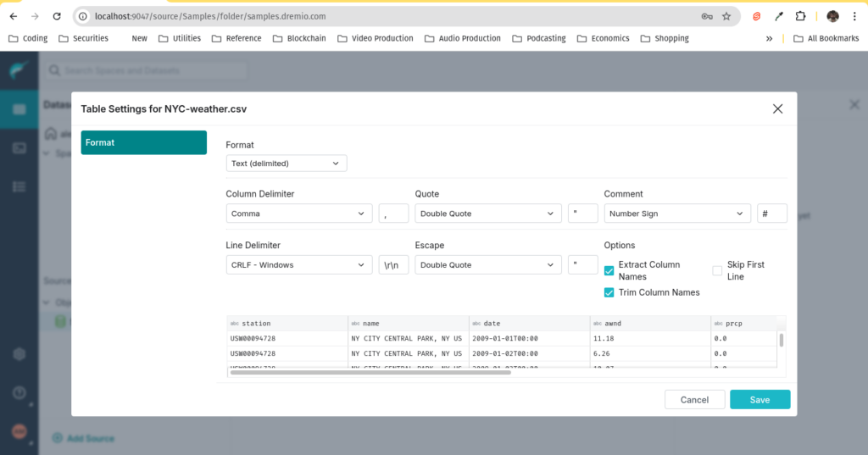
Task: Click the comment # character field
Action: (x=772, y=214)
